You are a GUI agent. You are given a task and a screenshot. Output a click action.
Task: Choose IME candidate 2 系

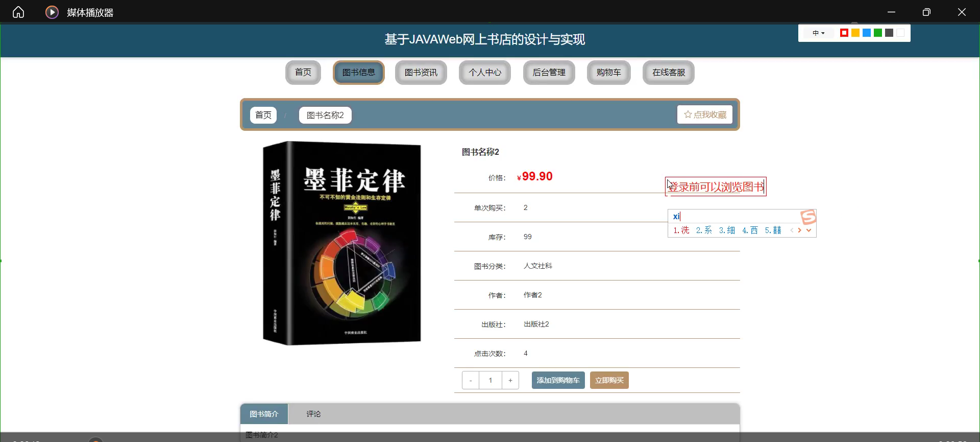point(704,230)
